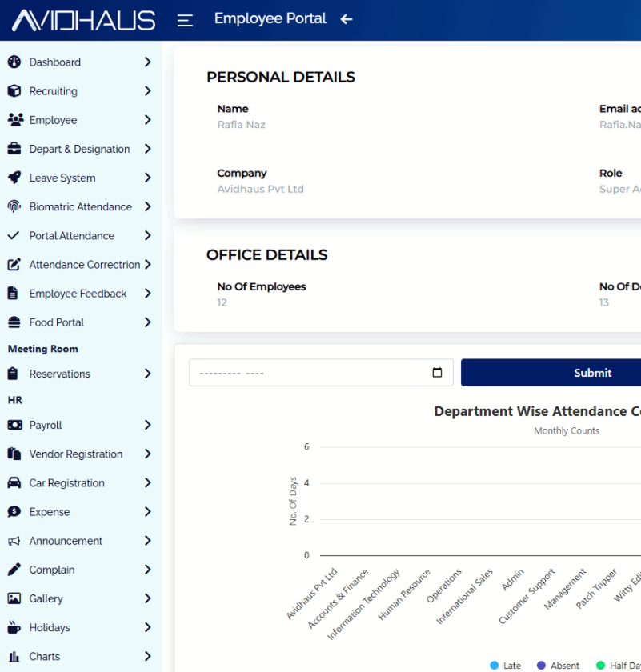The image size is (641, 672).
Task: Click the Biomatric Attendance fingerprint icon
Action: 14,206
